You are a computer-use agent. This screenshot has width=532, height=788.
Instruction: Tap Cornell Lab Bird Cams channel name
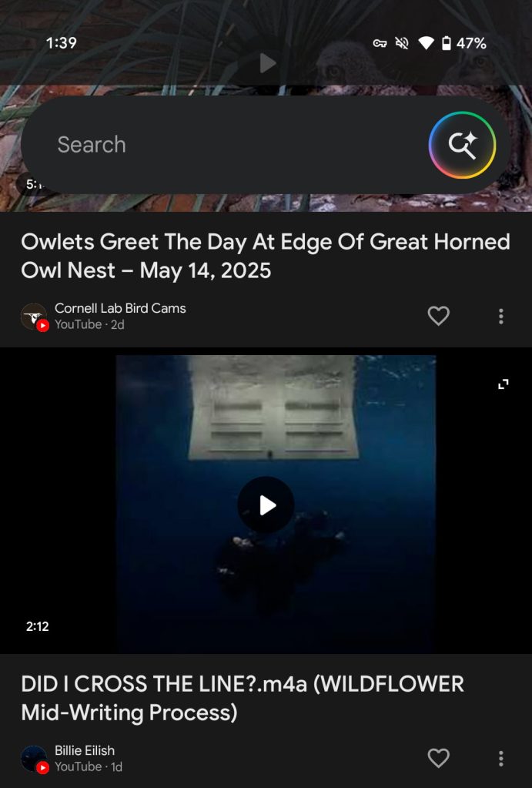120,308
